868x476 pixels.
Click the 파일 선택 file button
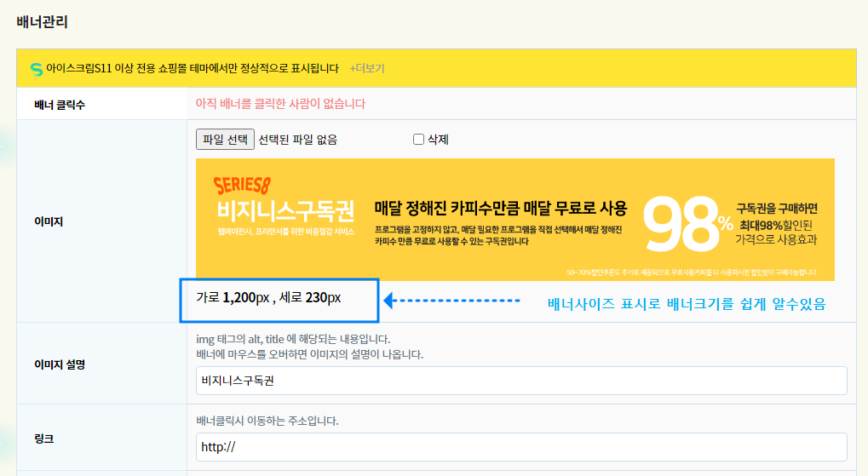click(225, 140)
